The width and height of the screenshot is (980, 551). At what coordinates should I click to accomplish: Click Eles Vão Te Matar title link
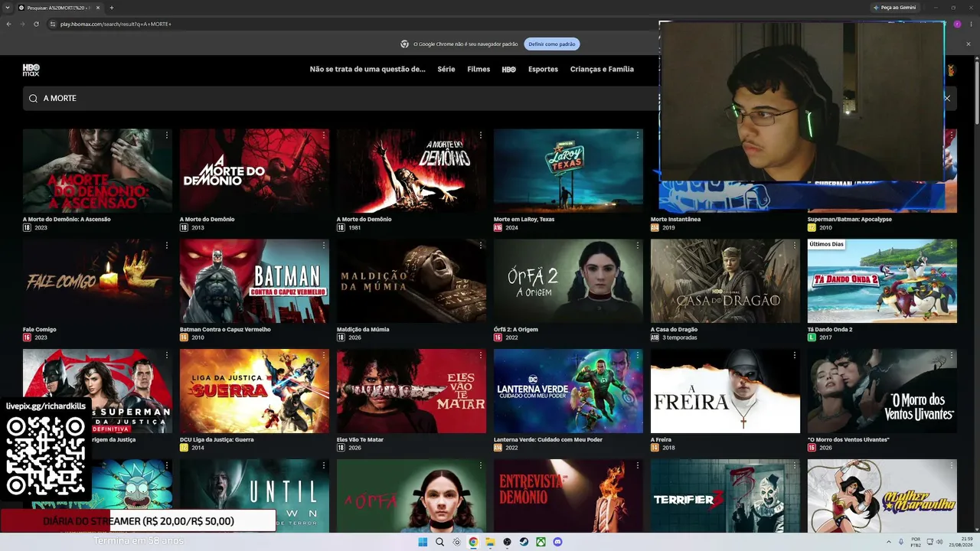pos(360,439)
